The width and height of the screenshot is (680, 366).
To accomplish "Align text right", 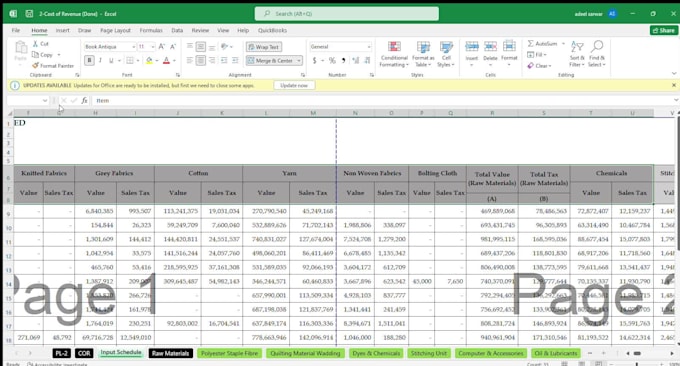I will coord(212,60).
